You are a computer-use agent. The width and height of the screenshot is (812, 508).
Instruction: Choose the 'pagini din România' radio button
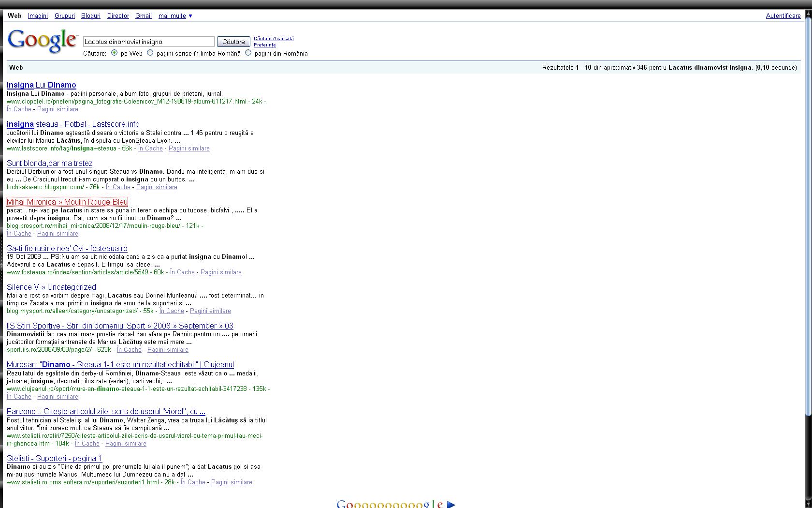coord(248,53)
